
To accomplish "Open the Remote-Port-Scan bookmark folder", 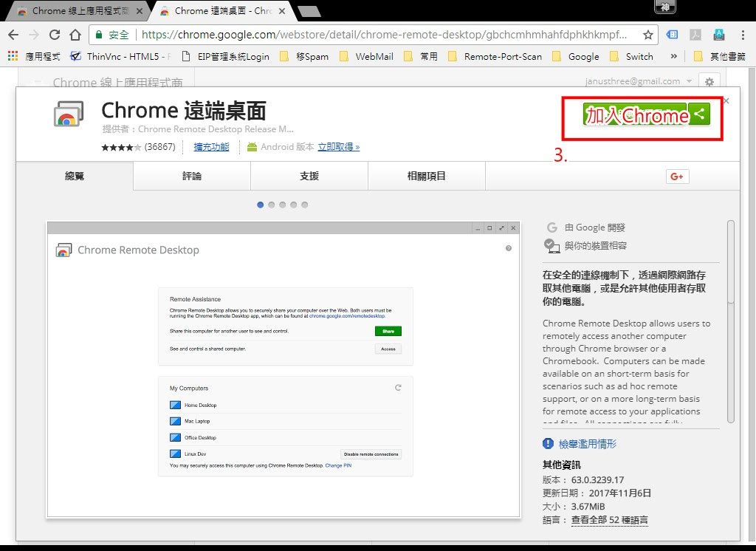I will coord(495,56).
